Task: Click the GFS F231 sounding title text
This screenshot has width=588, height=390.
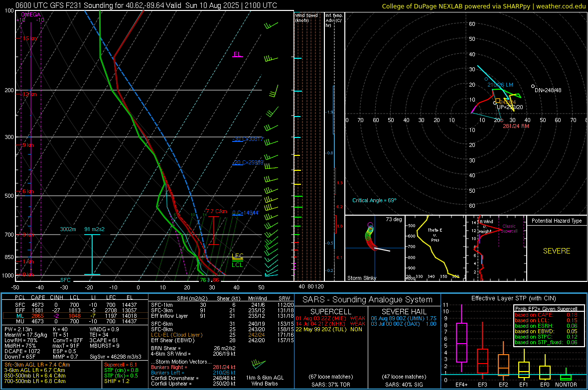Action: click(146, 5)
